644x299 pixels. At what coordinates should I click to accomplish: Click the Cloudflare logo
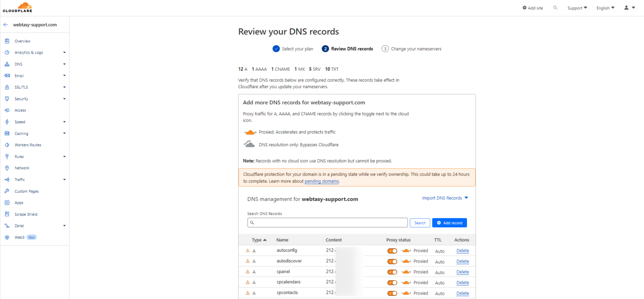pos(18,7)
